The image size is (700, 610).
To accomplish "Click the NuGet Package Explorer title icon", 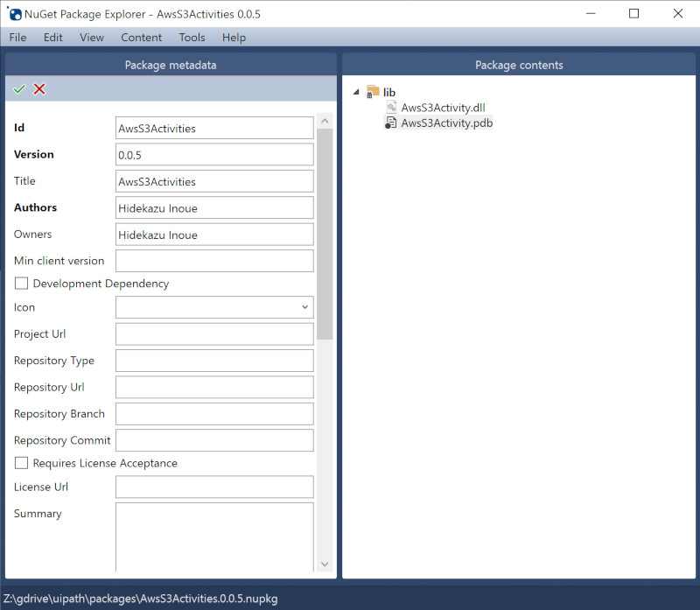I will [15, 14].
